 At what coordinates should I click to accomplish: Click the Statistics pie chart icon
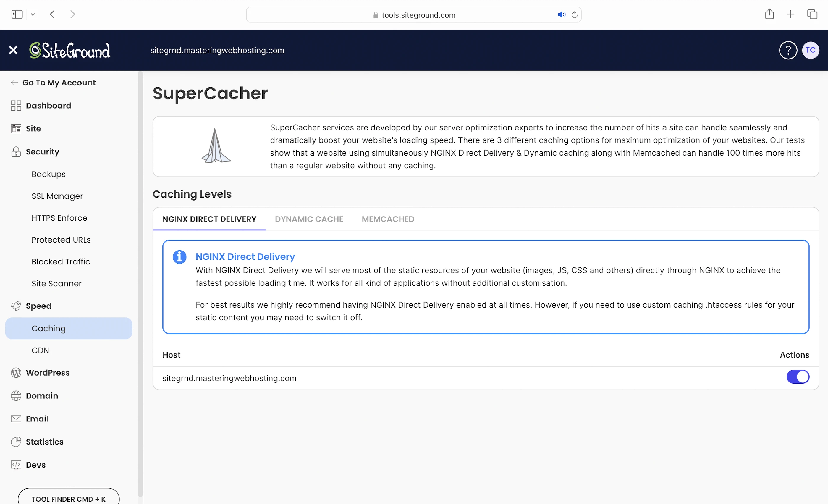[x=16, y=442]
